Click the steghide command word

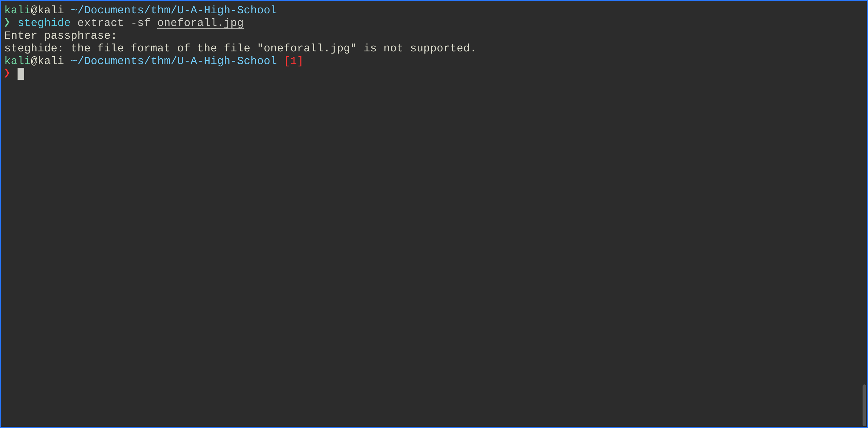pos(44,23)
